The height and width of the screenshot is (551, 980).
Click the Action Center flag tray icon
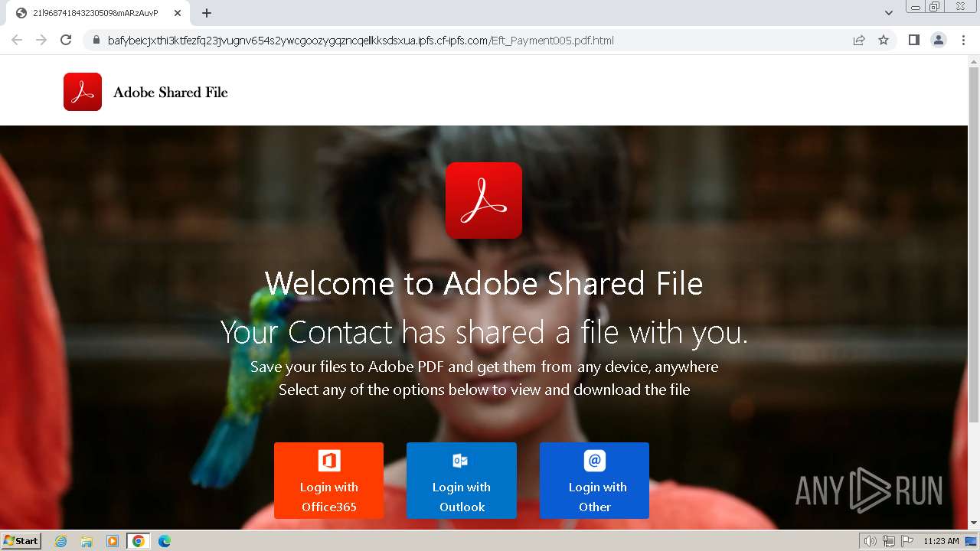point(907,541)
